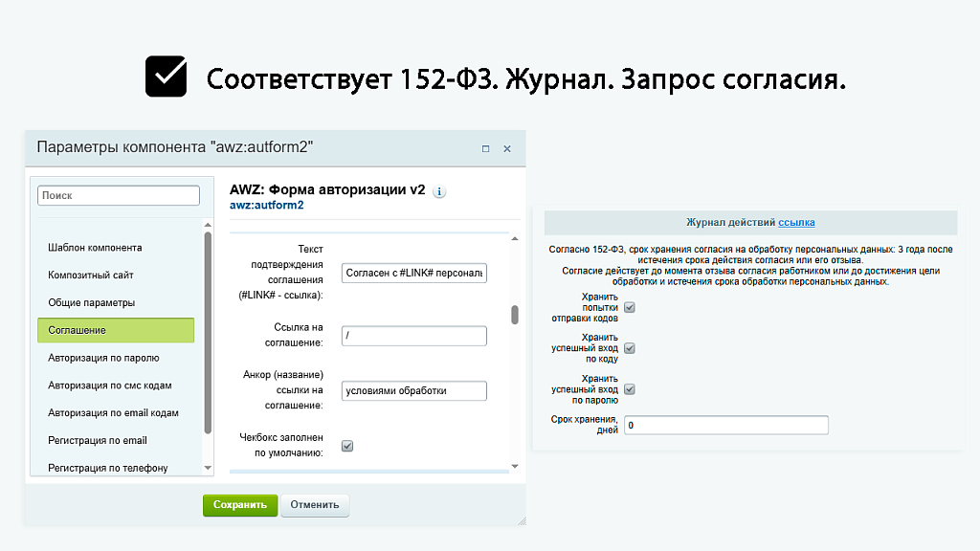The height and width of the screenshot is (551, 980).
Task: Click the down scroll arrow of the settings pane
Action: [514, 467]
